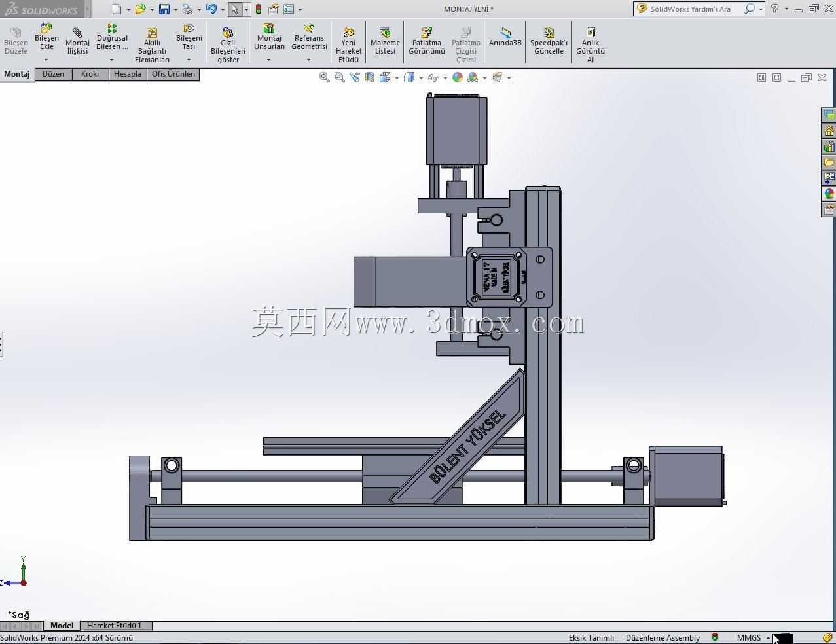Click the Rebuild traffic light icon
The width and height of the screenshot is (836, 644).
click(259, 9)
